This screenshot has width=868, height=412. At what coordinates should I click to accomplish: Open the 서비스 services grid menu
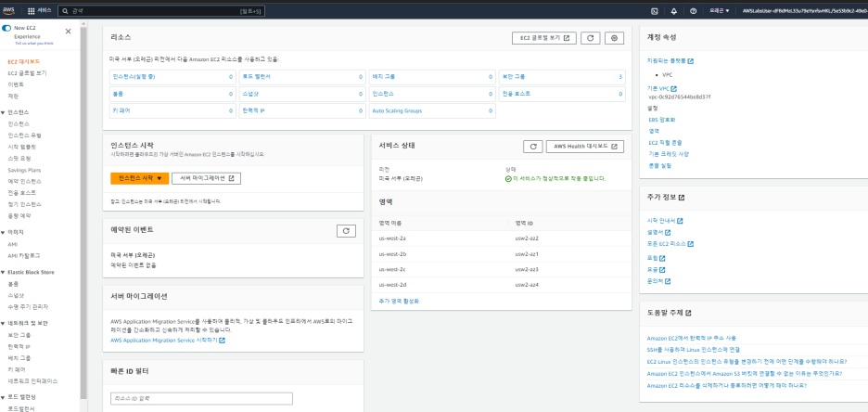(x=39, y=10)
